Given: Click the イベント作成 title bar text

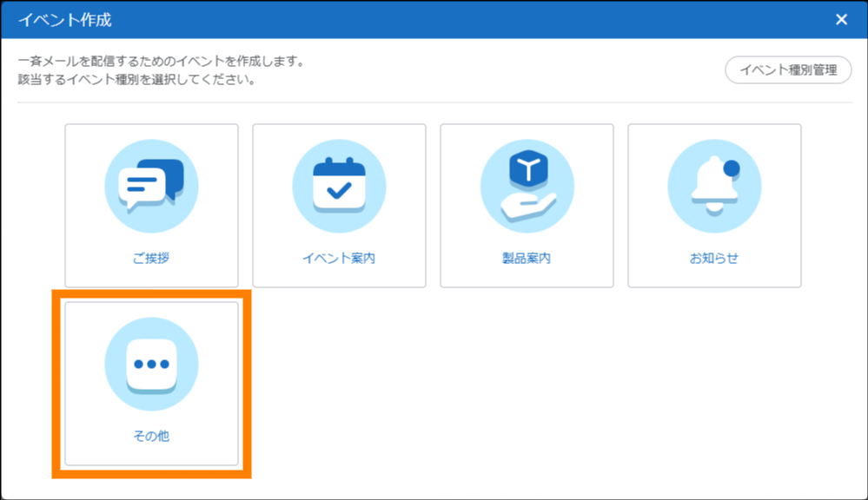Looking at the screenshot, I should (x=65, y=20).
